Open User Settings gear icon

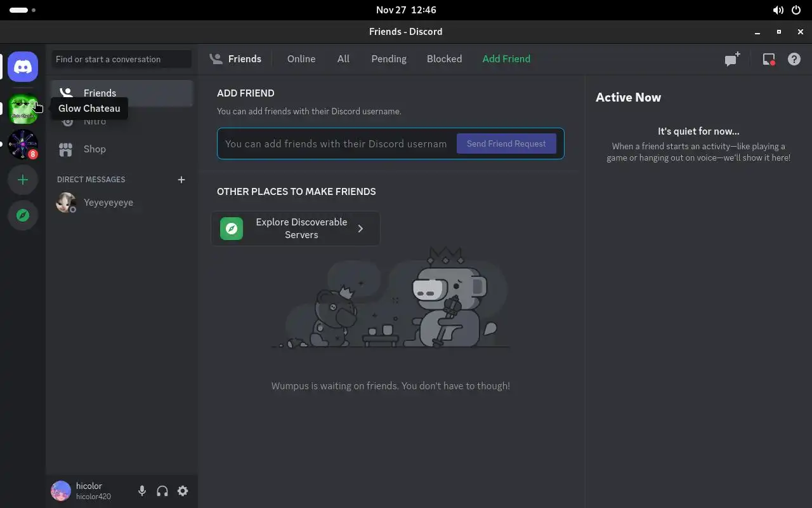click(x=183, y=491)
